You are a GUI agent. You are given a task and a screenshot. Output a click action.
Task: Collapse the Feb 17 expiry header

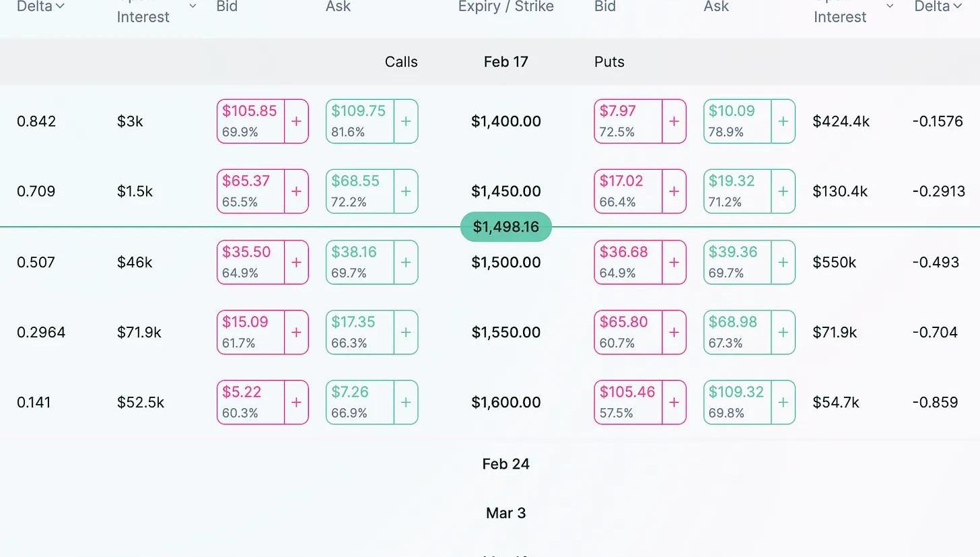[505, 62]
